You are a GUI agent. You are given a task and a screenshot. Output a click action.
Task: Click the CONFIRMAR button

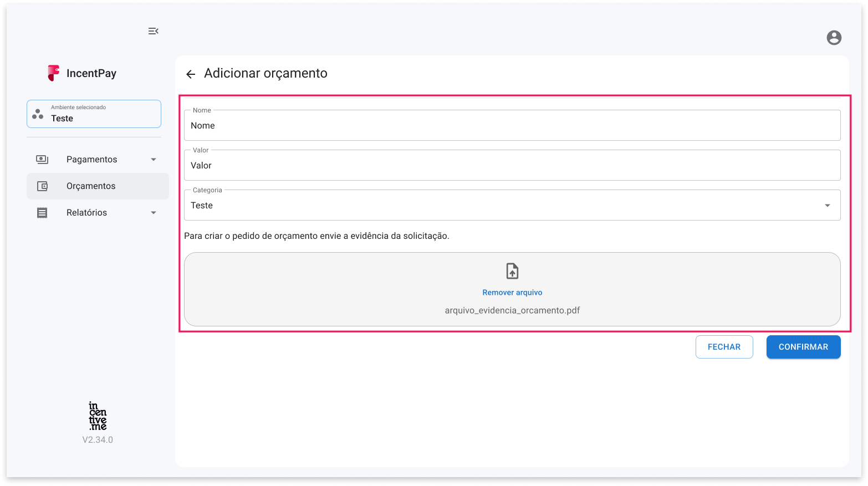[803, 347]
